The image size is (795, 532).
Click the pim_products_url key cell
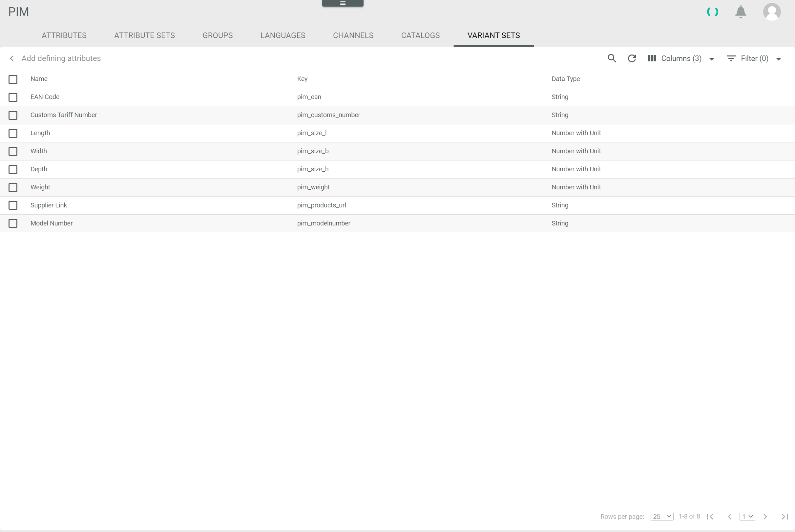point(322,204)
